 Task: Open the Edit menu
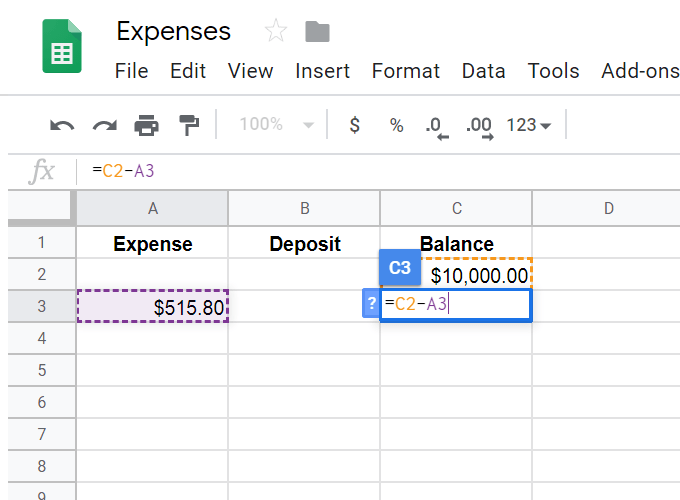click(x=188, y=71)
